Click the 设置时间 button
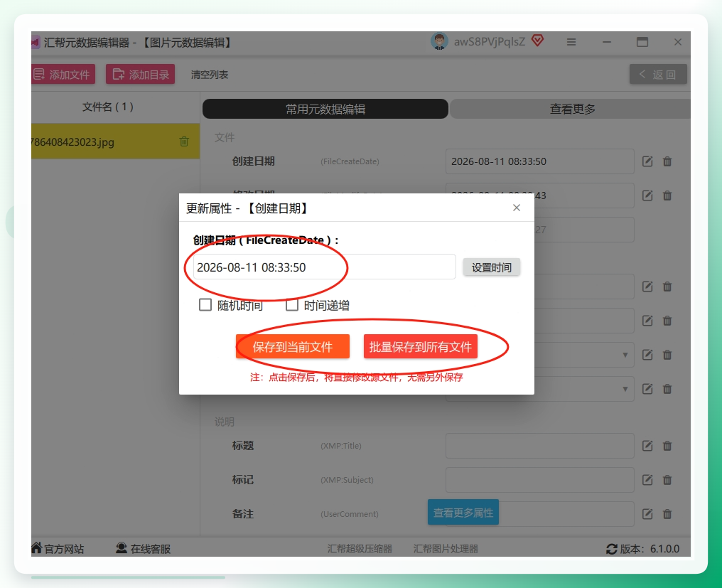 tap(491, 267)
